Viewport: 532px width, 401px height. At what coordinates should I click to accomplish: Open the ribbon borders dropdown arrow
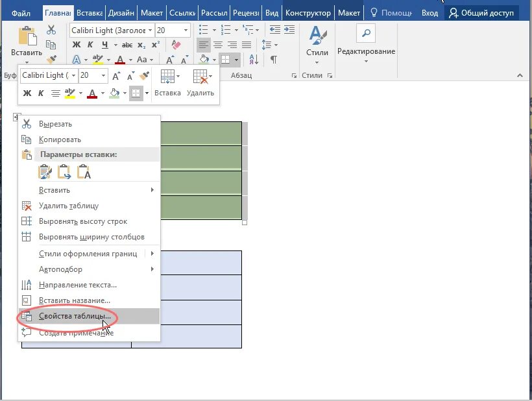[x=236, y=60]
